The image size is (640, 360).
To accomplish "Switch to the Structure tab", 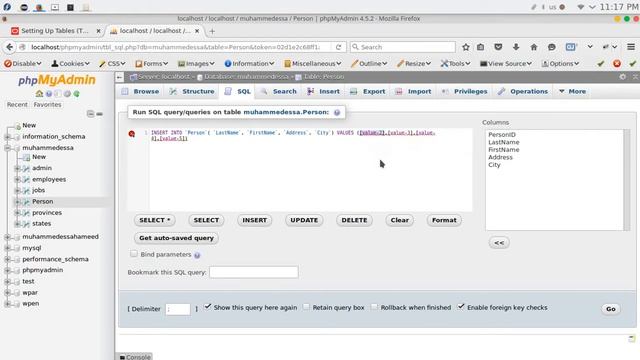I will pos(192,91).
